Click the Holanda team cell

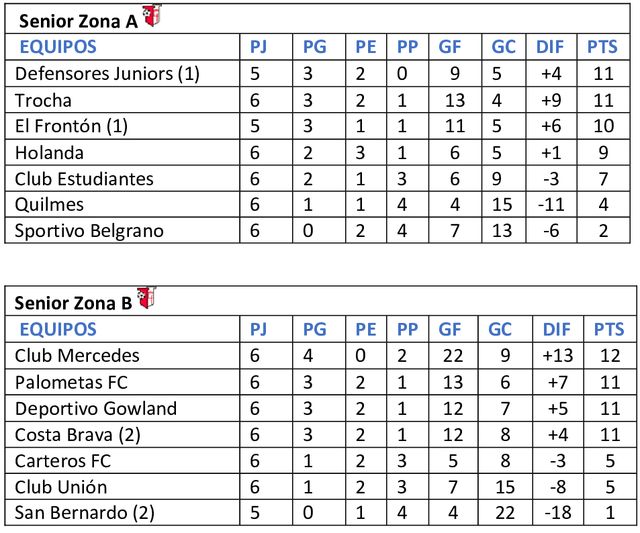49,152
